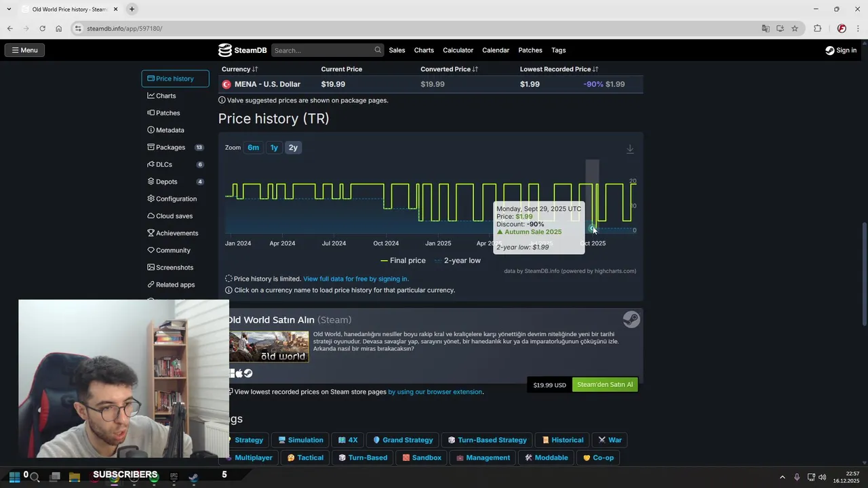This screenshot has width=868, height=488.
Task: Open the microphone tray icon
Action: pos(797,477)
